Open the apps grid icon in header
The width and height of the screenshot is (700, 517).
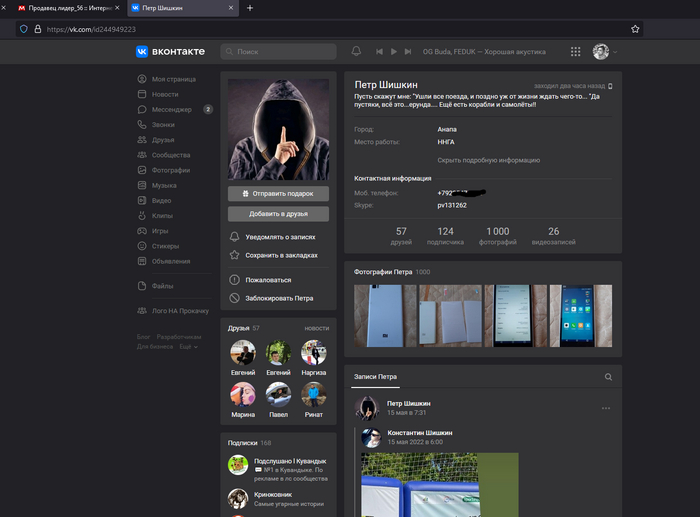coord(575,51)
